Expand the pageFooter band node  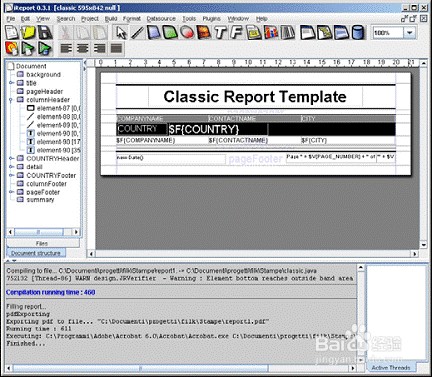pyautogui.click(x=11, y=192)
